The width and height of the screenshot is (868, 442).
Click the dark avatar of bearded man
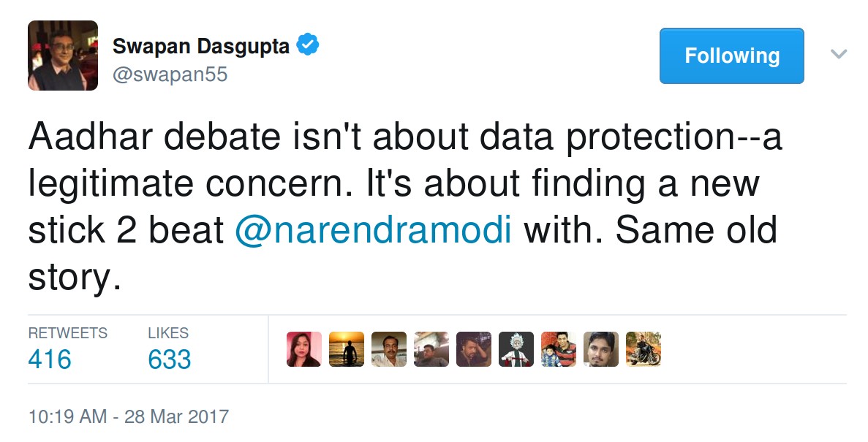pos(473,349)
